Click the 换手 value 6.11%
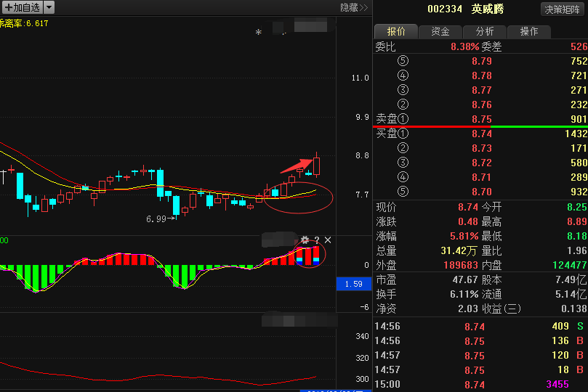This screenshot has width=588, height=392. click(x=464, y=295)
